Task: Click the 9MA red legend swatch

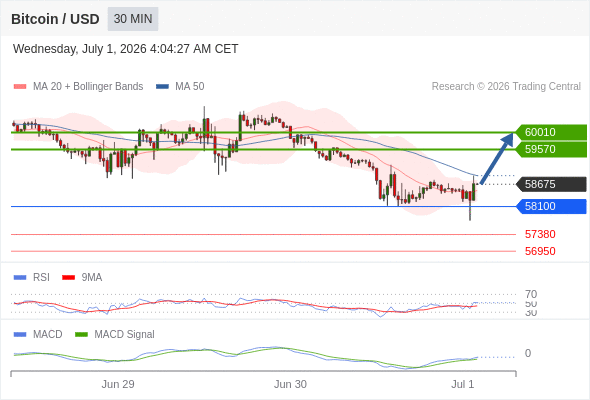Action: tap(68, 278)
